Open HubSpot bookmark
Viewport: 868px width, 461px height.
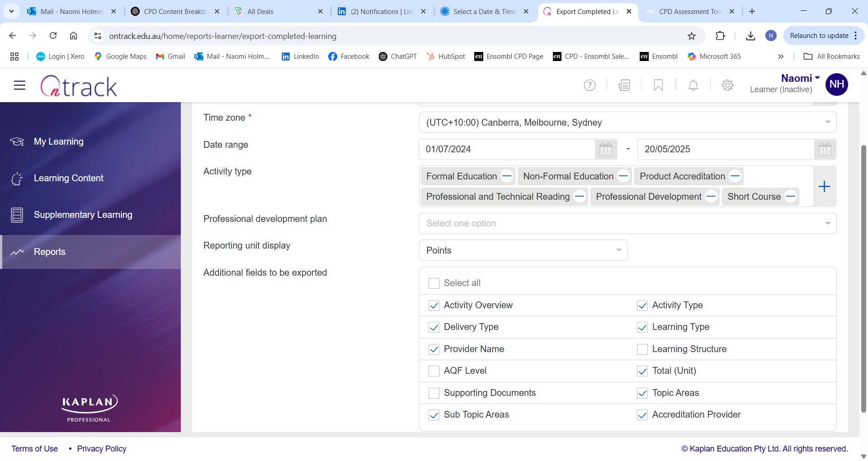(446, 56)
